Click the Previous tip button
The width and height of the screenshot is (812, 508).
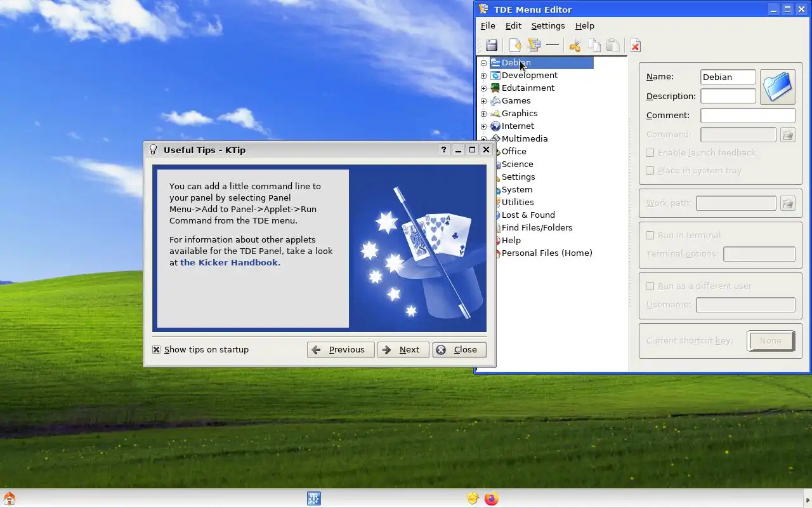point(341,350)
